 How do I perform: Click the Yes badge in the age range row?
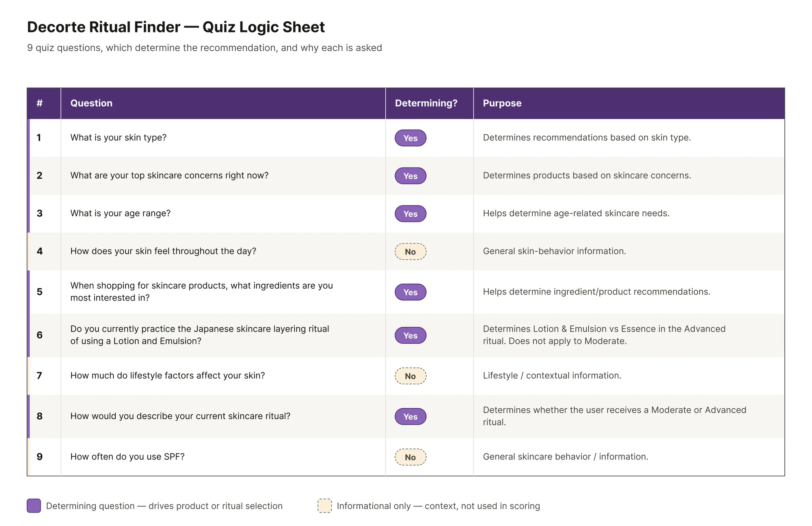pos(410,213)
